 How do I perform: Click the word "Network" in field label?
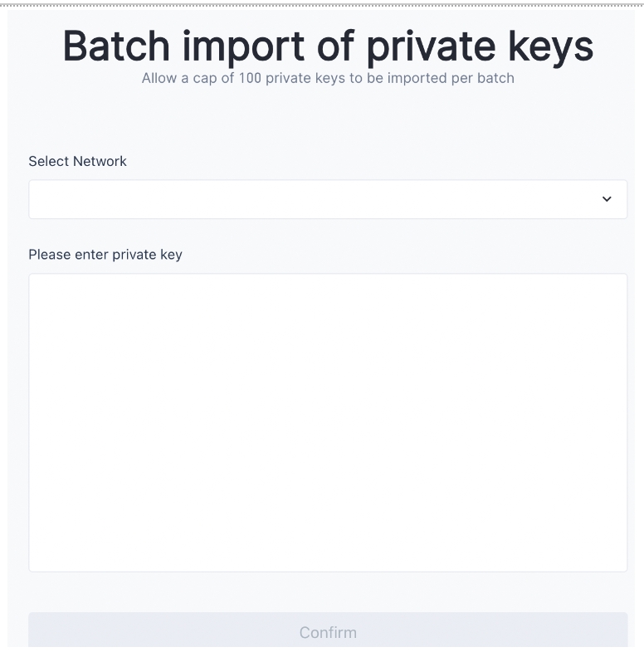(100, 161)
